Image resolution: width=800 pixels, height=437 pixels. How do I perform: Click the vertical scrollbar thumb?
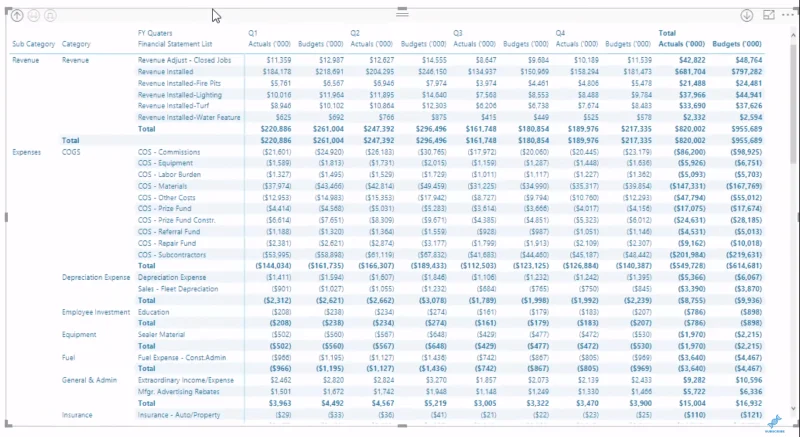(x=793, y=102)
